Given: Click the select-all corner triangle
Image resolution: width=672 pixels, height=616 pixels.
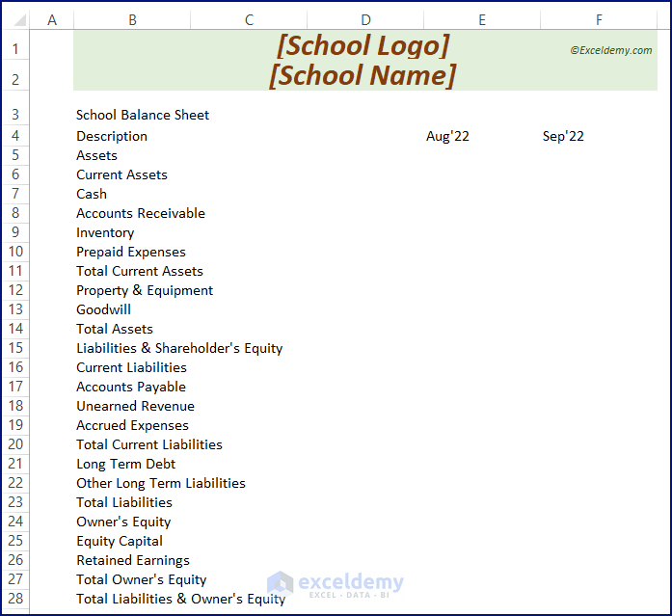Looking at the screenshot, I should (x=19, y=19).
